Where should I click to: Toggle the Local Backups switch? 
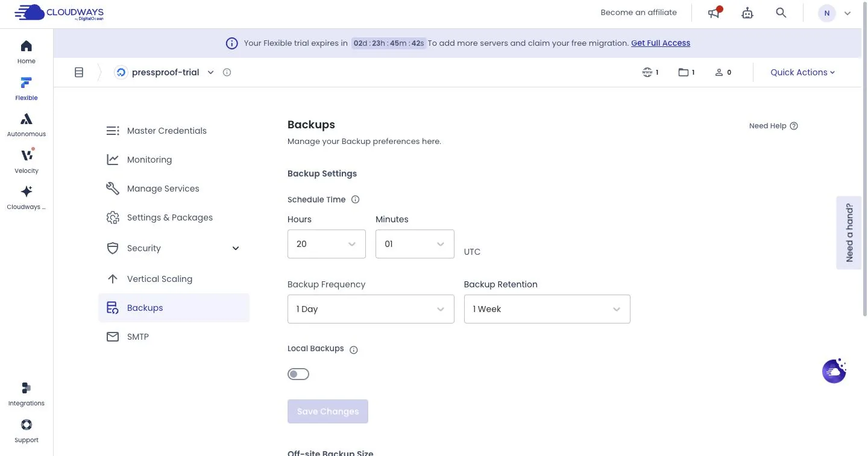pos(298,374)
